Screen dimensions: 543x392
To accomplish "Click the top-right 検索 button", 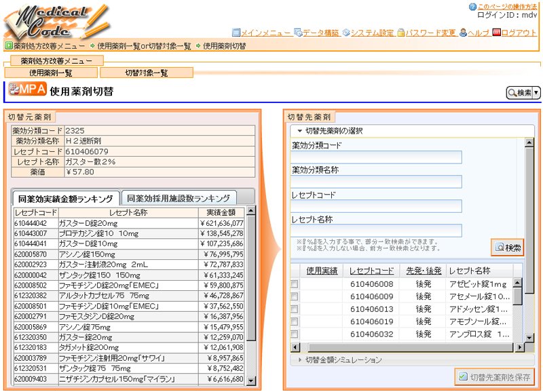I will pos(519,93).
